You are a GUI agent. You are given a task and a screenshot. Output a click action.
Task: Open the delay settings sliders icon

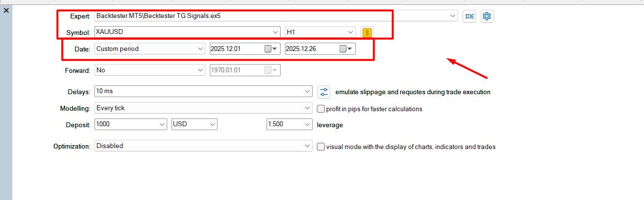click(x=324, y=92)
